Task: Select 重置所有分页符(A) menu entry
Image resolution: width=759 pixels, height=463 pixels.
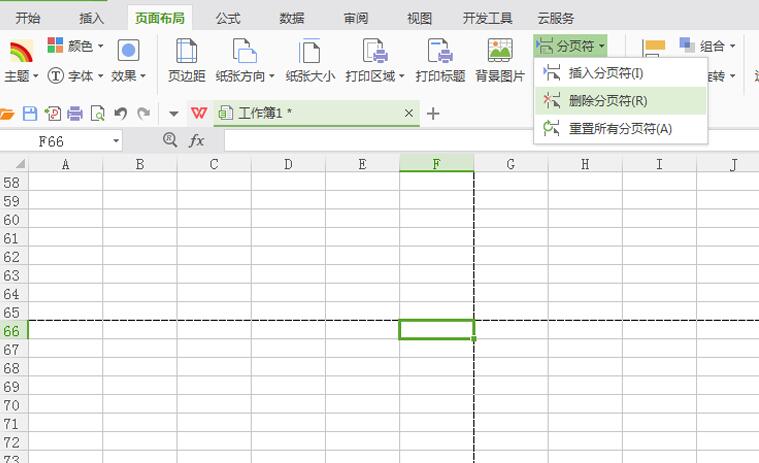Action: point(620,128)
